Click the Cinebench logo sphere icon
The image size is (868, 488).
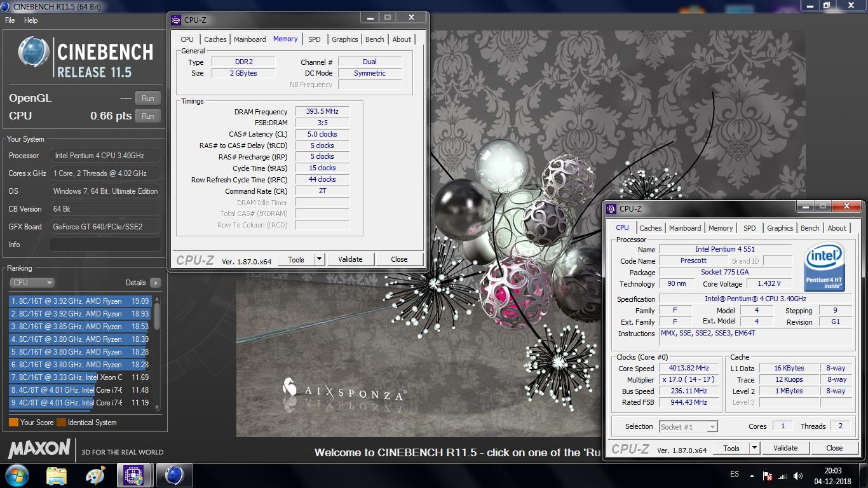[34, 53]
